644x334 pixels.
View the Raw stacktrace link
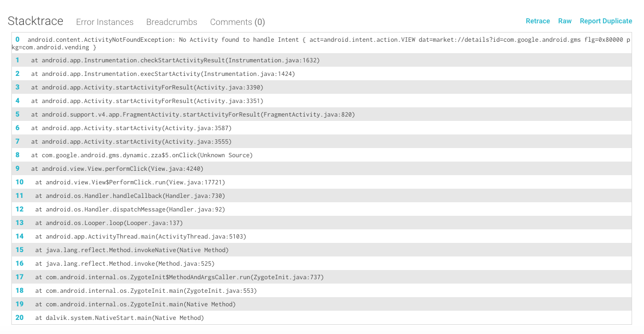565,21
